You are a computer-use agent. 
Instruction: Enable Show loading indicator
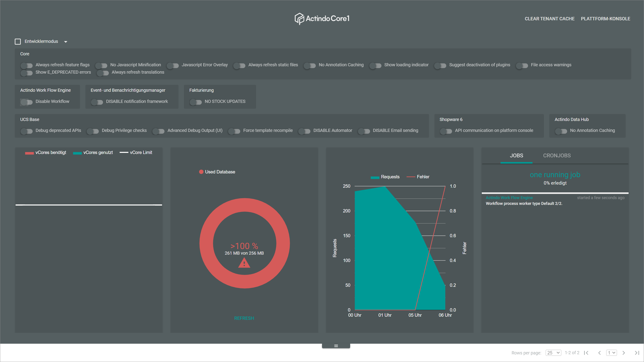(375, 65)
